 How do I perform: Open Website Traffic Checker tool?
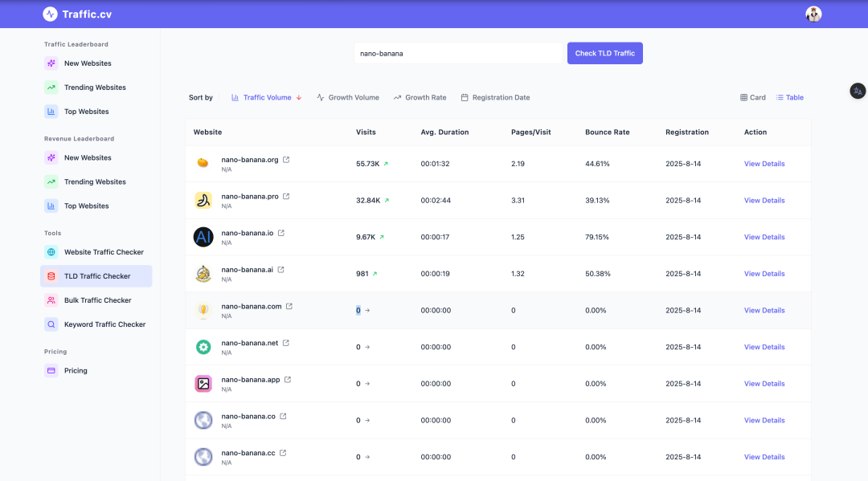[96, 252]
